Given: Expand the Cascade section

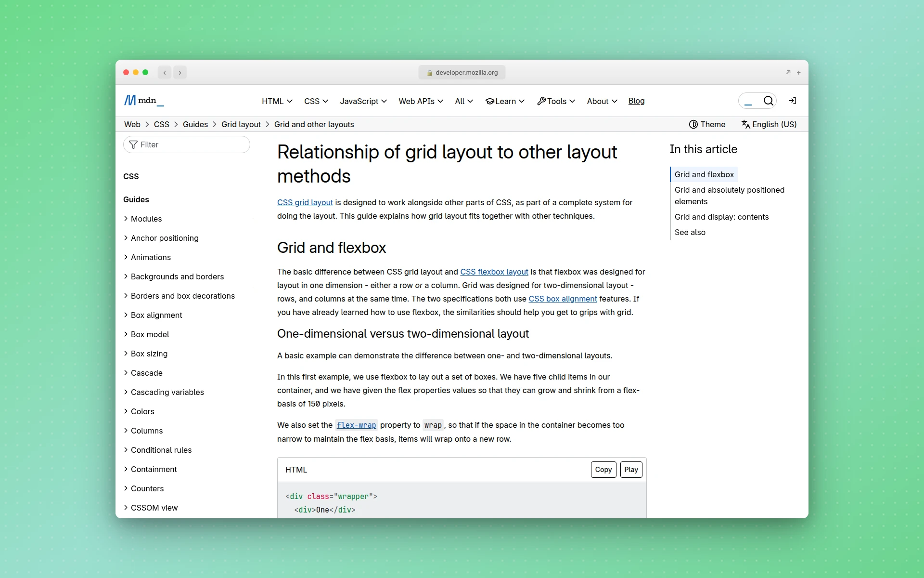Looking at the screenshot, I should 143,373.
